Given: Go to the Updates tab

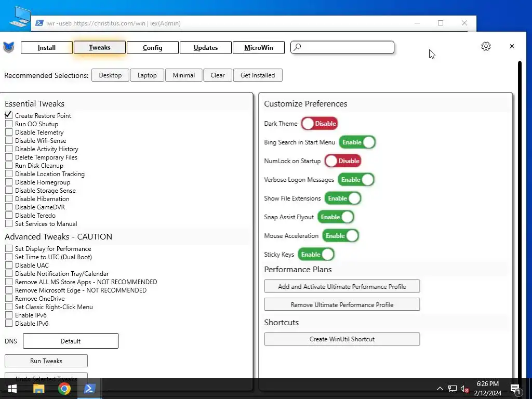Looking at the screenshot, I should pos(206,47).
